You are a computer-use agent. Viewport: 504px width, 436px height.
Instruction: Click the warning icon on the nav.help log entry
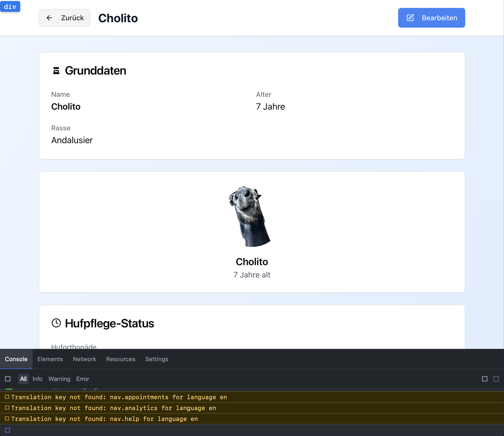pos(7,418)
